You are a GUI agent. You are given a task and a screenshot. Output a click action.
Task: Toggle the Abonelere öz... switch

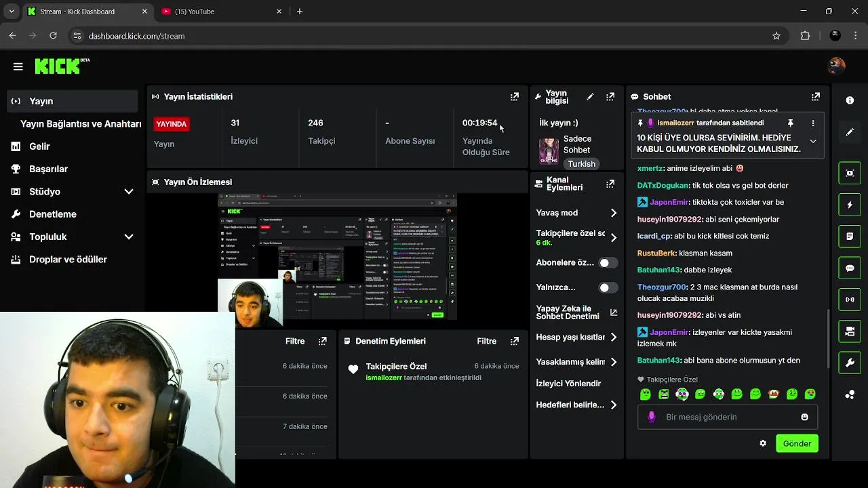[x=608, y=263]
